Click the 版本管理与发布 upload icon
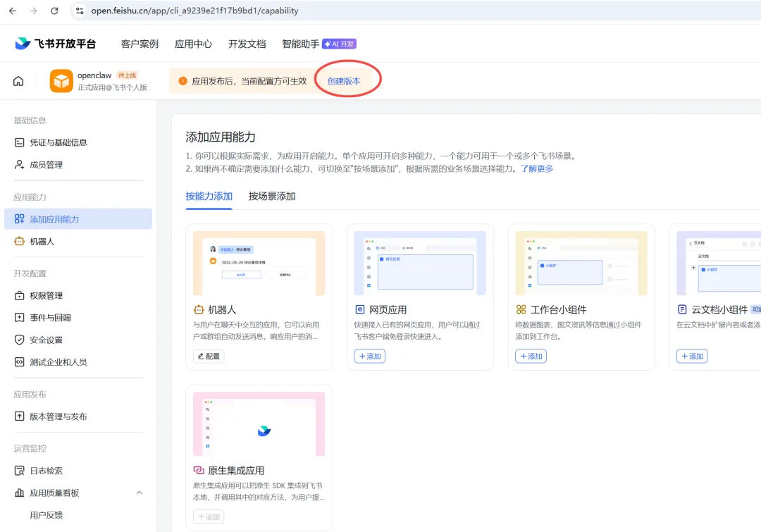The width and height of the screenshot is (761, 532). coord(20,416)
